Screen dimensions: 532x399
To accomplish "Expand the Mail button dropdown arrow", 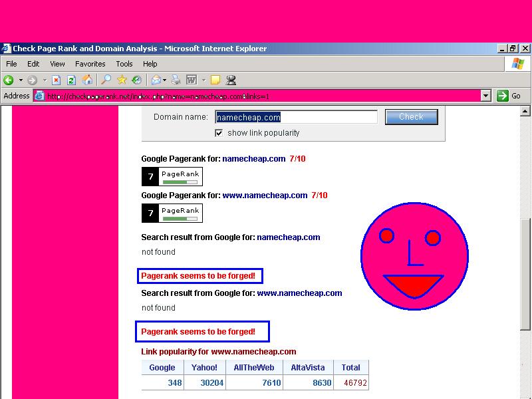I will click(164, 80).
